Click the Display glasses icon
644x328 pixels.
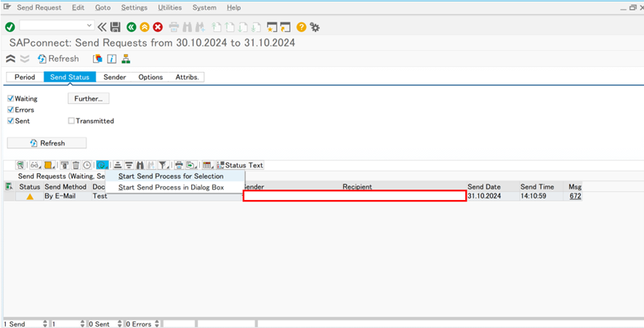[36, 165]
